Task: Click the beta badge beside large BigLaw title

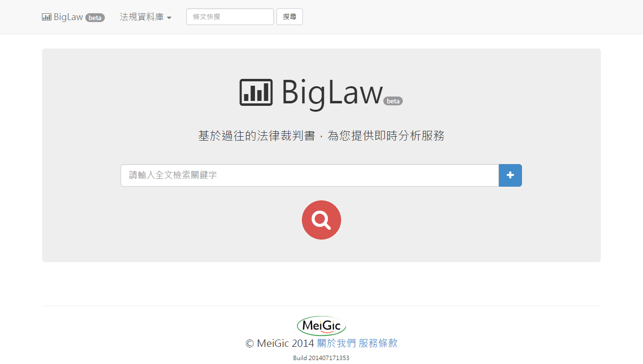Action: [393, 101]
